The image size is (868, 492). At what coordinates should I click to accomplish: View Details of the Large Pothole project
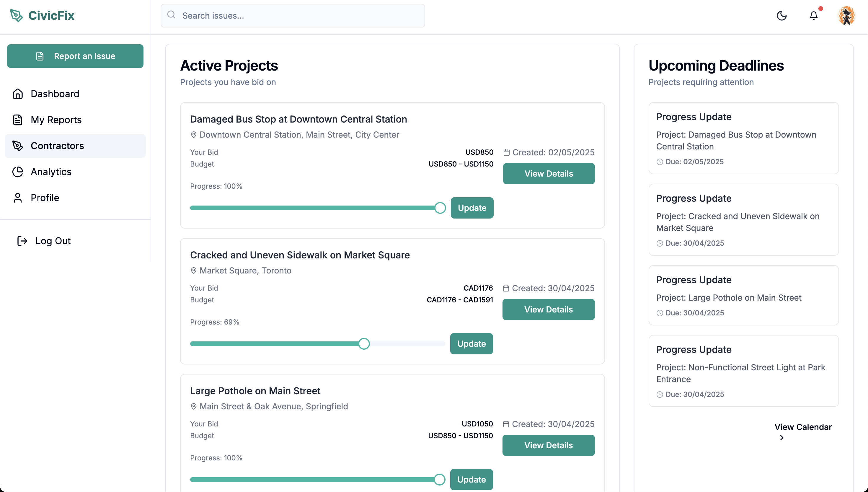pos(548,445)
